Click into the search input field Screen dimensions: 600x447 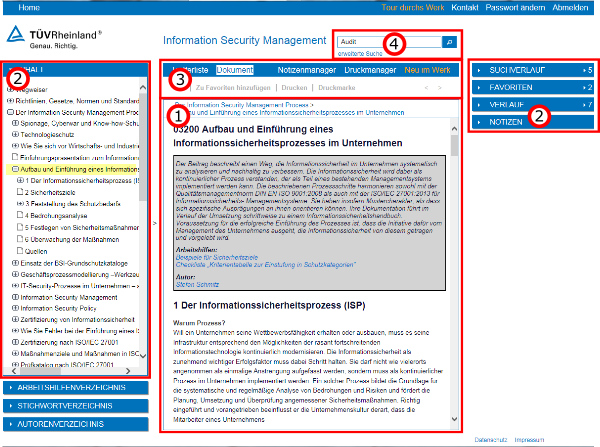[389, 42]
